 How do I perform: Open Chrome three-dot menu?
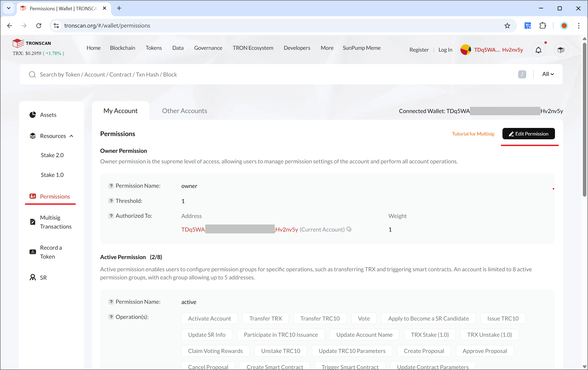[x=579, y=26]
